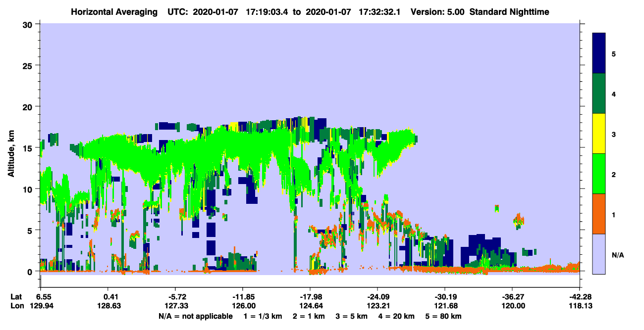This screenshot has width=644, height=330.
Task: Click the longitude value 124.64
Action: (310, 306)
